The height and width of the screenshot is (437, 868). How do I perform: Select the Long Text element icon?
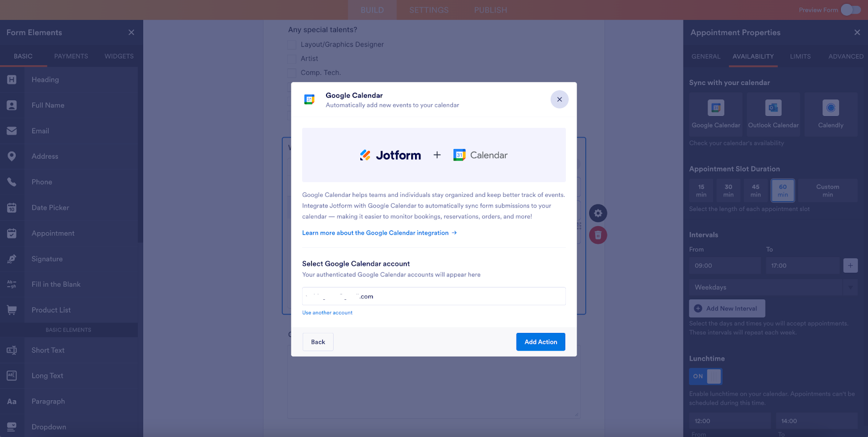click(12, 376)
